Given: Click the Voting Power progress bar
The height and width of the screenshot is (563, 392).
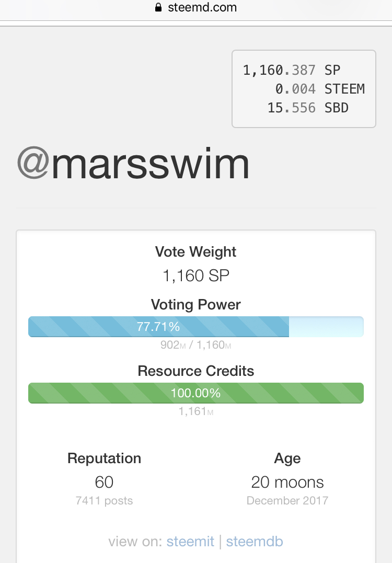Looking at the screenshot, I should point(195,327).
